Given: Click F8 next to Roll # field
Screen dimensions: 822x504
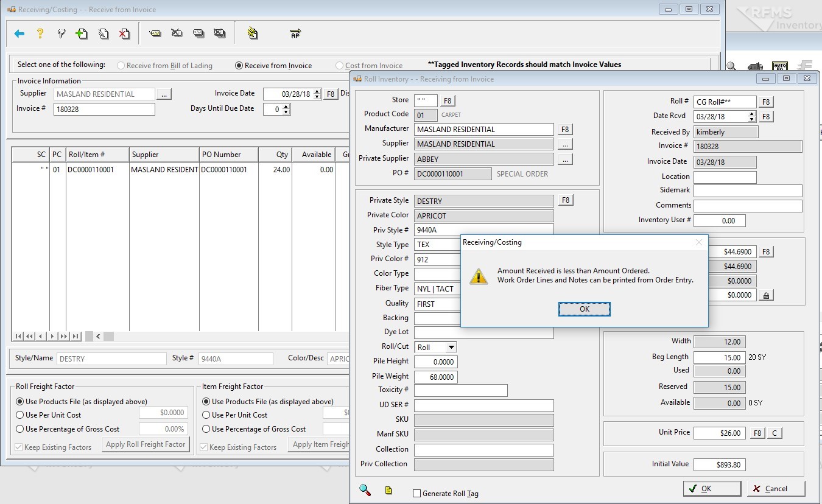Looking at the screenshot, I should click(766, 102).
